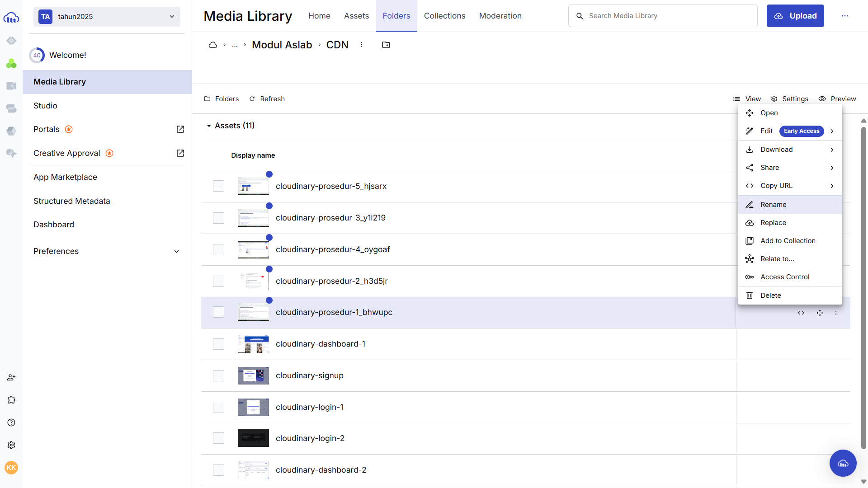The height and width of the screenshot is (488, 868).
Task: Open the tahun2025 account dropdown
Action: (x=107, y=17)
